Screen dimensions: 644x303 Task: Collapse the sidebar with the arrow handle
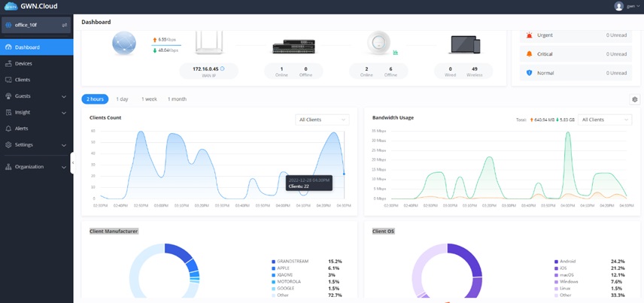(x=73, y=163)
